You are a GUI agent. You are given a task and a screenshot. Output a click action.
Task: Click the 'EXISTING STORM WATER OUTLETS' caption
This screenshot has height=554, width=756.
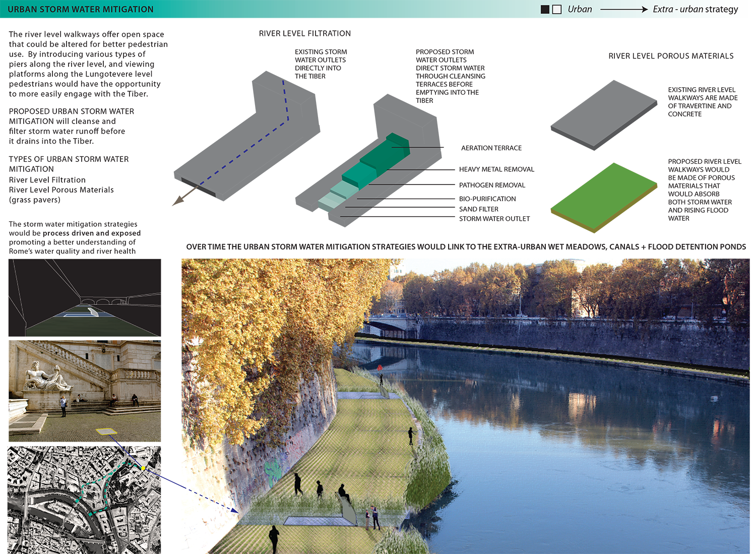point(321,64)
